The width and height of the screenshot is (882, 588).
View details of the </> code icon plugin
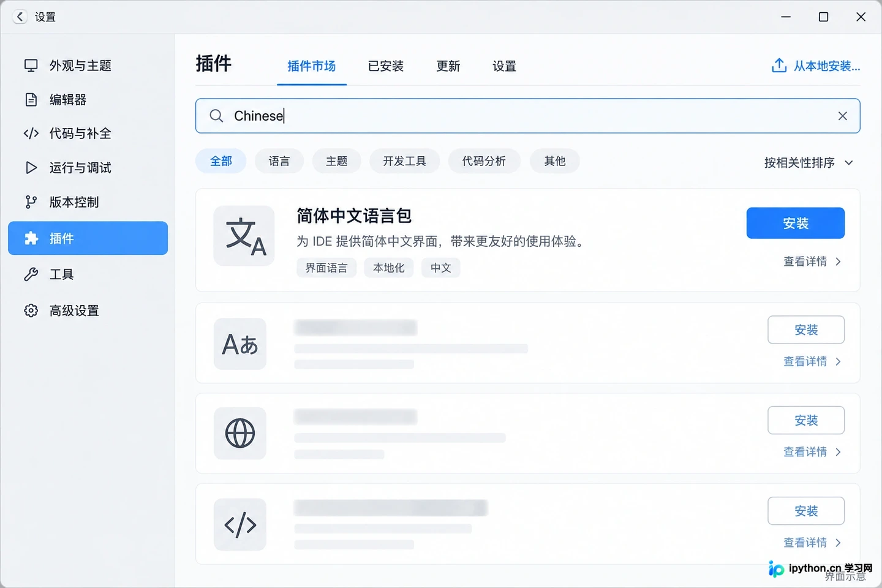[x=812, y=543]
